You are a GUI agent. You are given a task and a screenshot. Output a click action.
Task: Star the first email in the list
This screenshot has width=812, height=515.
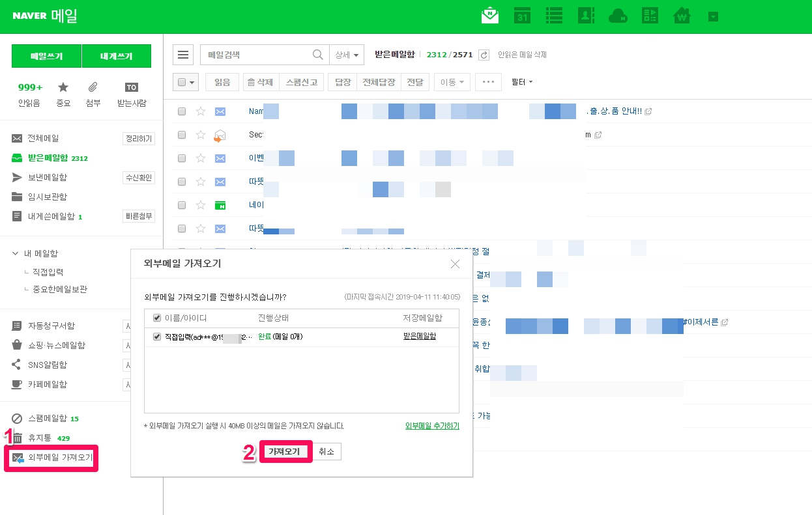(x=201, y=111)
